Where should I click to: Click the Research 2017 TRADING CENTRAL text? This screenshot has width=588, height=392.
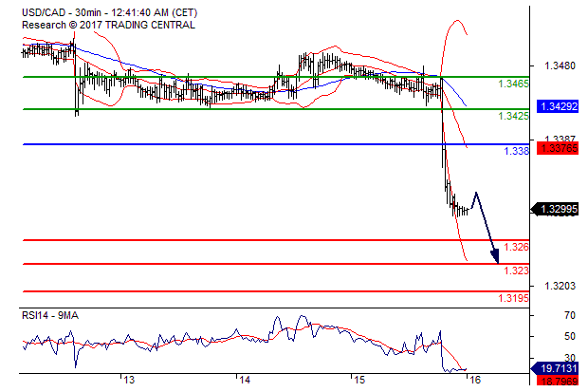[108, 26]
